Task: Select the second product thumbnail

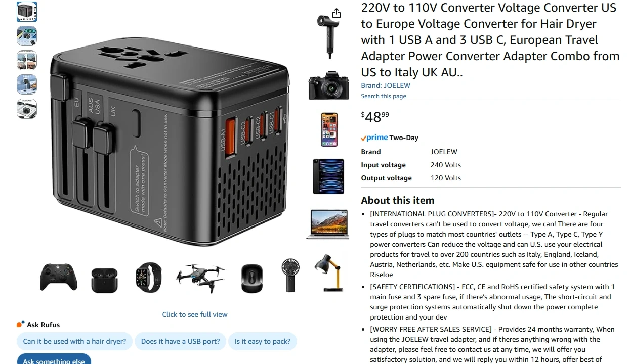Action: coord(27,36)
